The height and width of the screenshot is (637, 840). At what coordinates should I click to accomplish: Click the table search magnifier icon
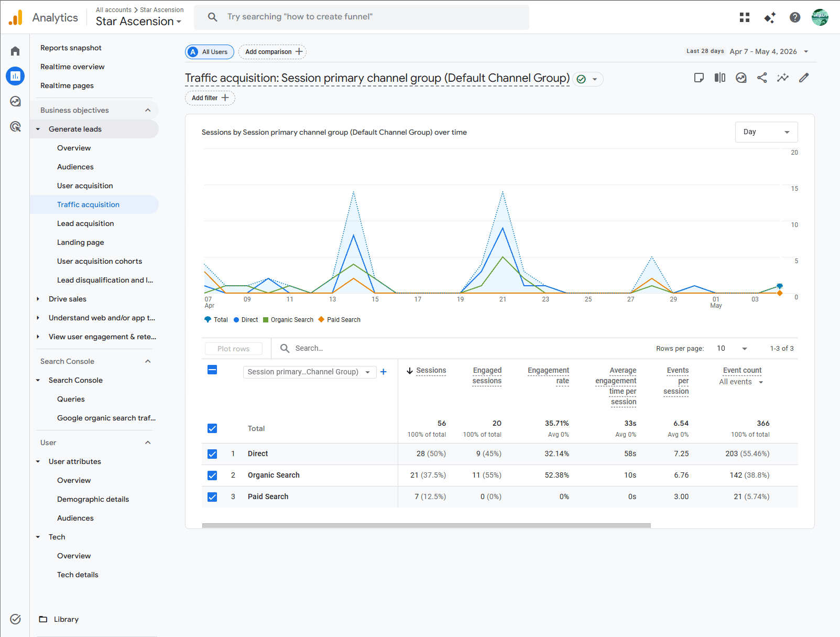click(285, 348)
